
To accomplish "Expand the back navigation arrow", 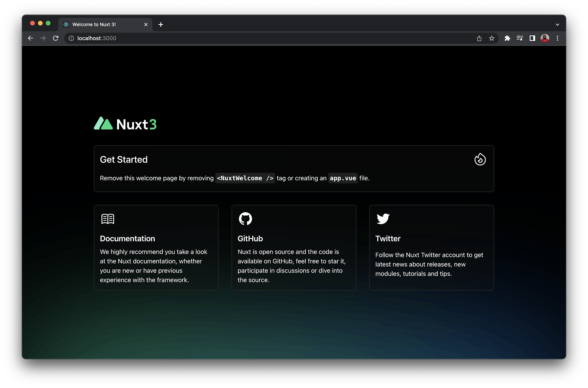I will coord(31,38).
